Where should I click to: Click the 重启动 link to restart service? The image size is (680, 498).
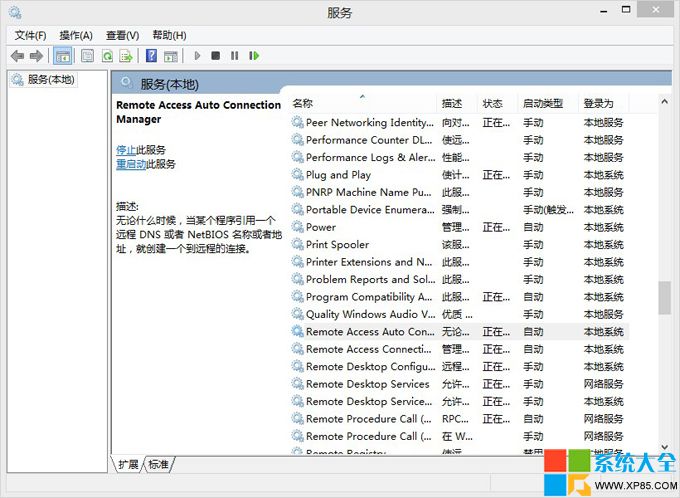point(131,164)
